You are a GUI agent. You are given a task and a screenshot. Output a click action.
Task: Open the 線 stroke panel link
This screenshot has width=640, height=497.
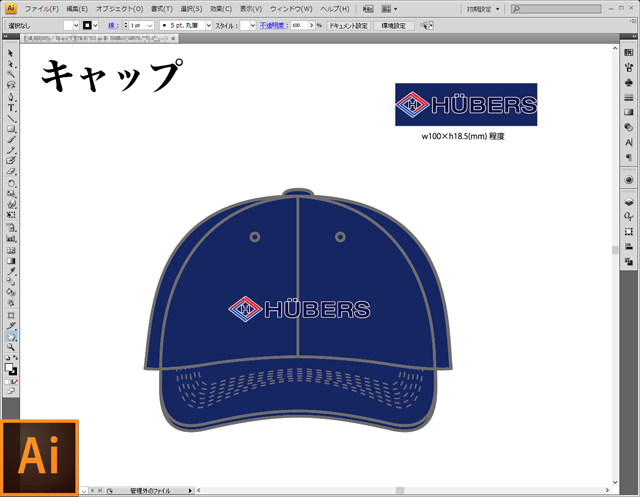coord(113,25)
